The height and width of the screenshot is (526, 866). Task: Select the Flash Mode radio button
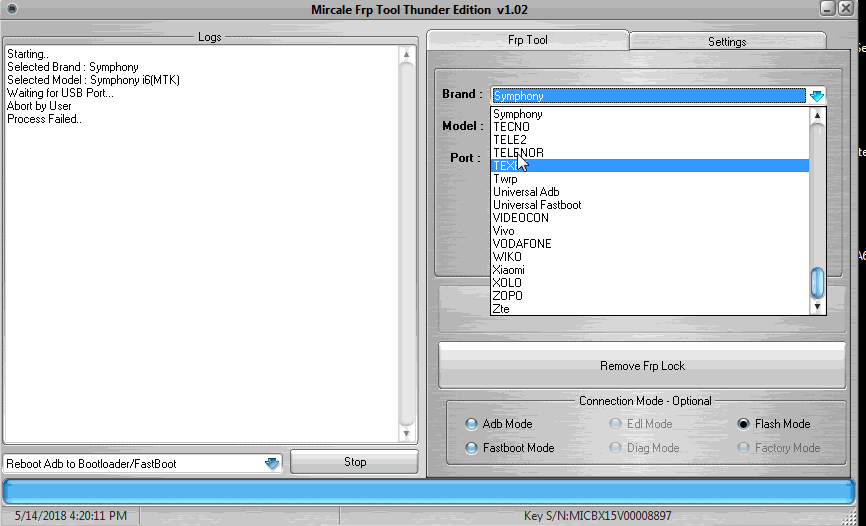(743, 424)
